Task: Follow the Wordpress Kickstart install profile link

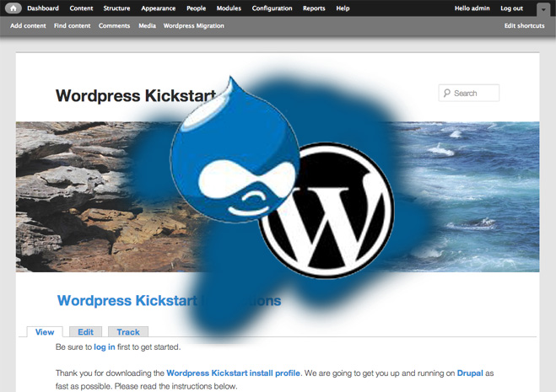Action: (233, 373)
